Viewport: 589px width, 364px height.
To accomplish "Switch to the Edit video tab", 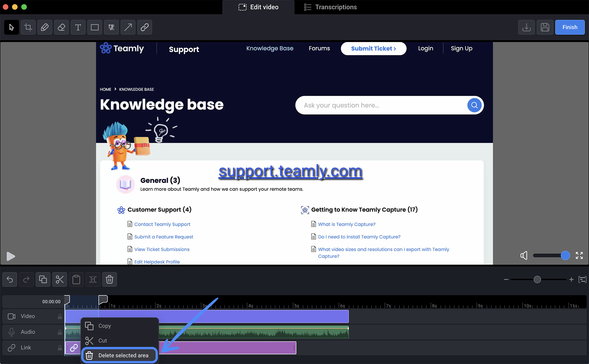I will (x=258, y=7).
